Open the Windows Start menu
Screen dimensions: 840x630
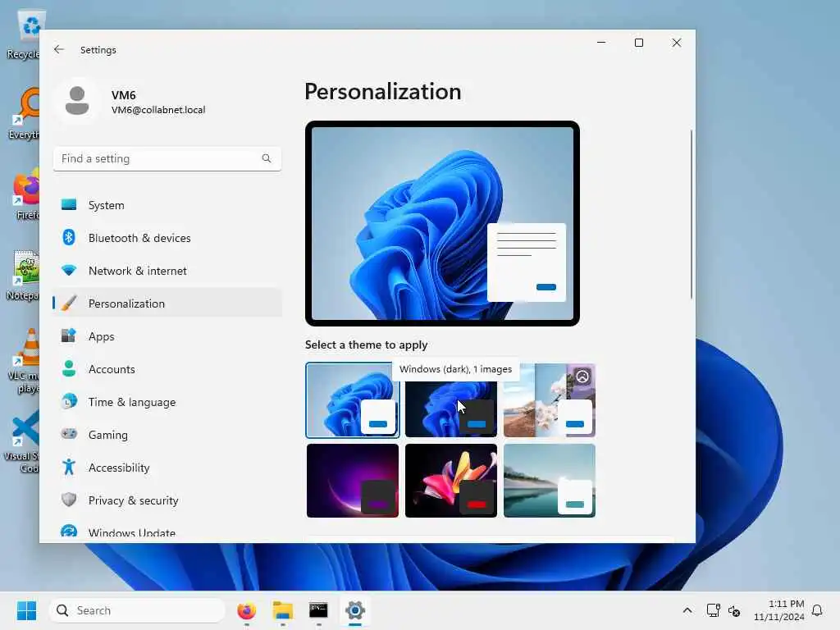tap(26, 610)
